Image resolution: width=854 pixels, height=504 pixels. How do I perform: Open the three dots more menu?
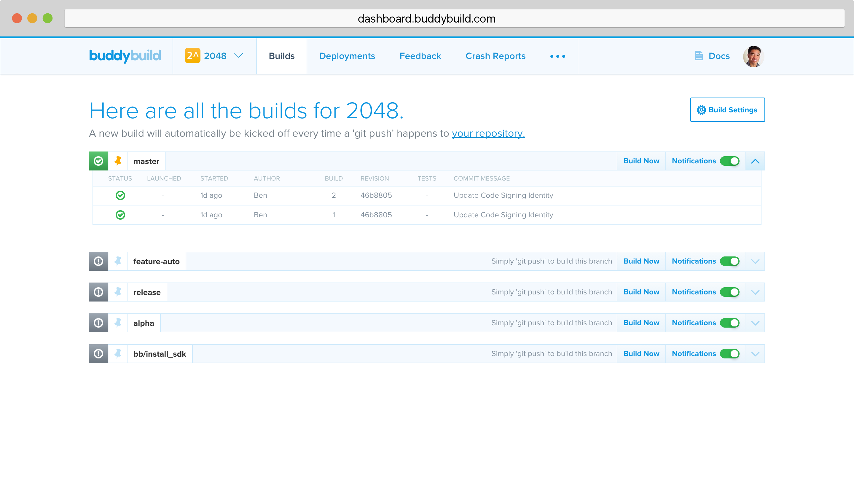tap(557, 56)
